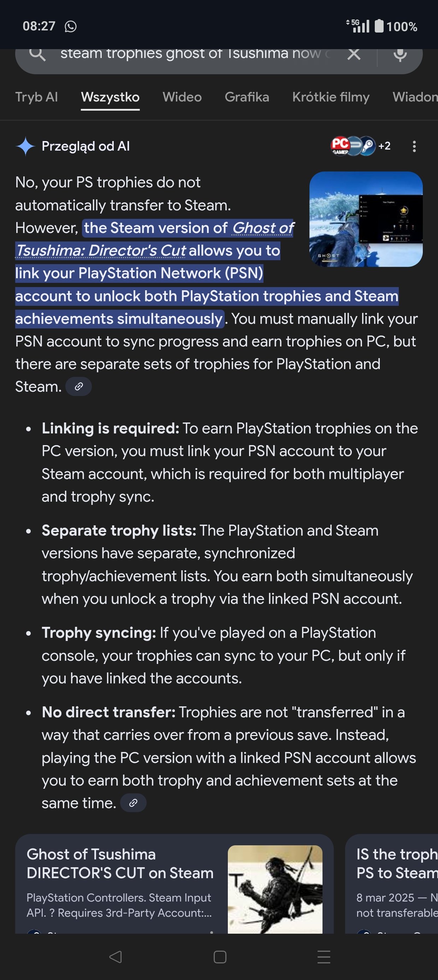This screenshot has width=438, height=980.
Task: Open the AI overview three-dot menu
Action: tap(414, 146)
